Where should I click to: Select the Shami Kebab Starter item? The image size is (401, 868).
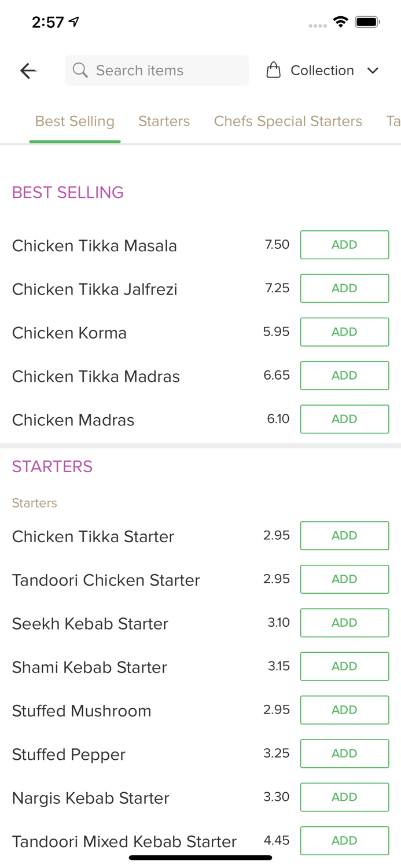(x=90, y=667)
